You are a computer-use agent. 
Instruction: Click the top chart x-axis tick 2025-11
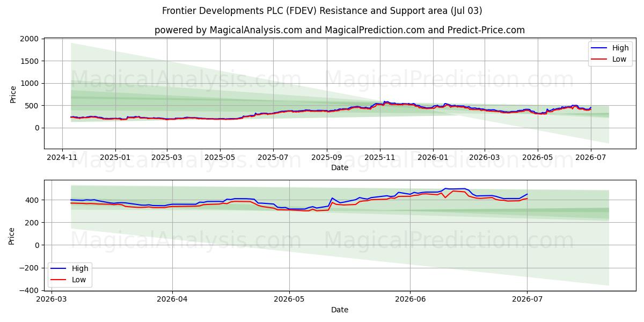point(380,157)
